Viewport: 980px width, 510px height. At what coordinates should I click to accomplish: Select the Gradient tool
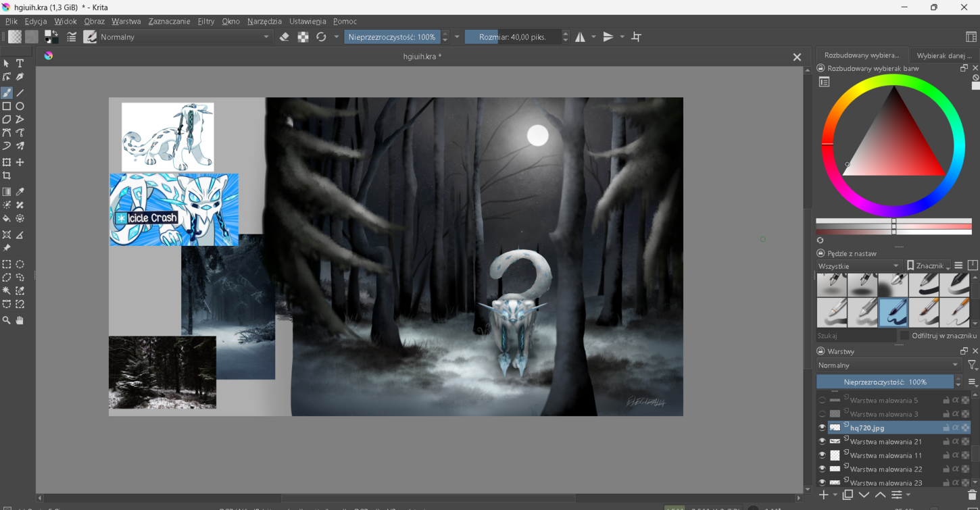click(7, 192)
